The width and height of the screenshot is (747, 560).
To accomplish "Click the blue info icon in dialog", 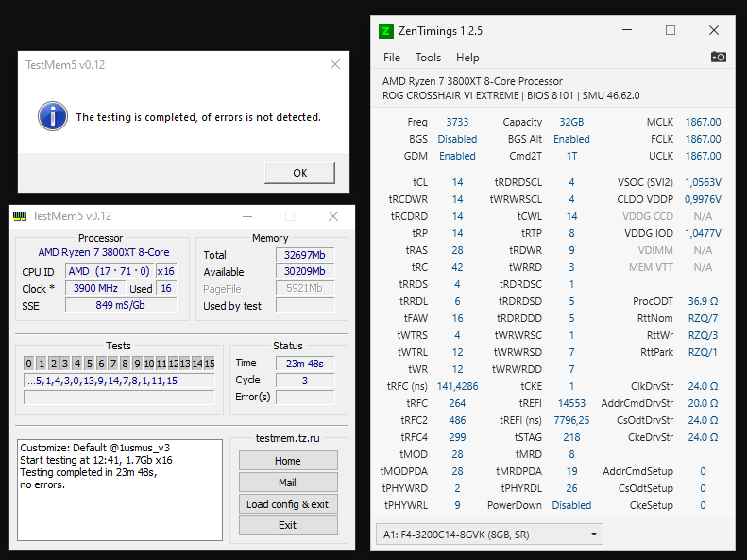I will pos(52,116).
